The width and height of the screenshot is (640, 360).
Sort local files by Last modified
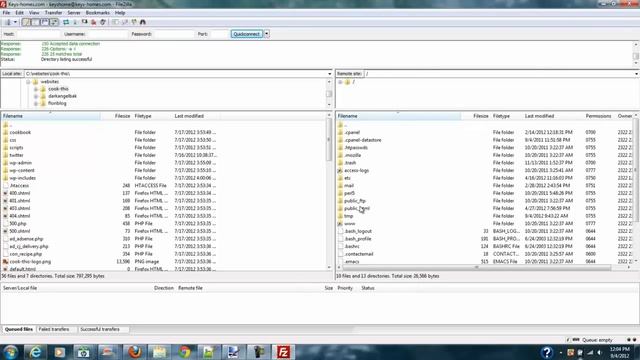[197, 116]
